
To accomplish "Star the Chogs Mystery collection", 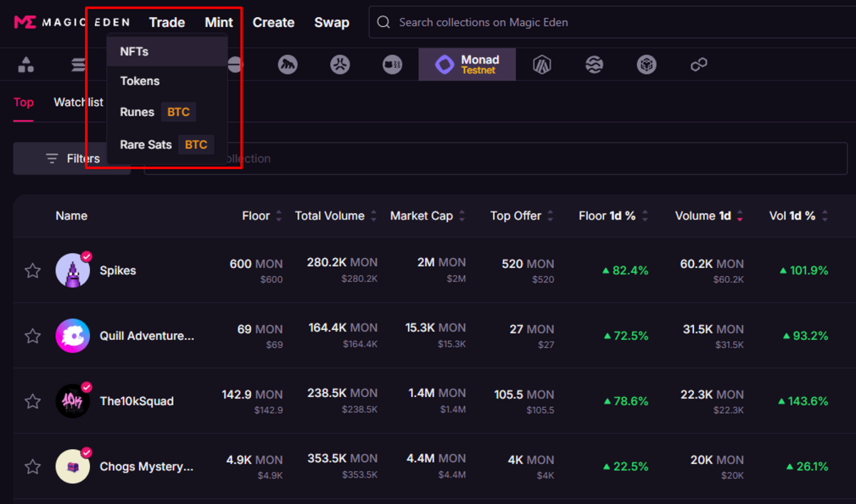I will [33, 467].
